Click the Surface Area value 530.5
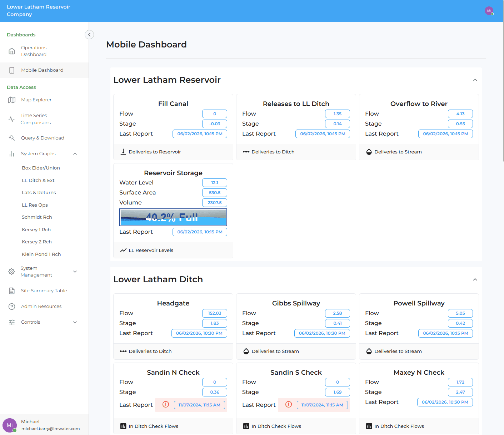This screenshot has width=504, height=435. click(215, 193)
